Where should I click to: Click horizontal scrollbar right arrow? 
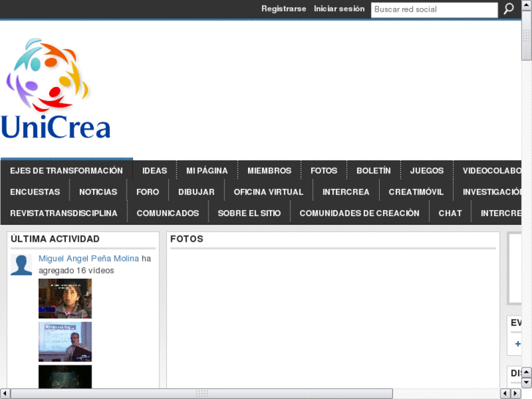coord(516,394)
